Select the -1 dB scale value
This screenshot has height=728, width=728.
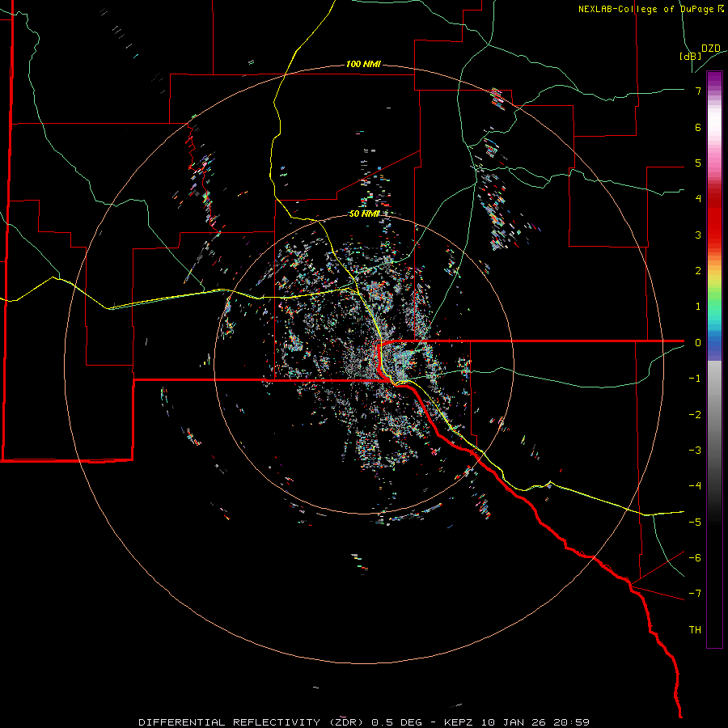pos(695,379)
